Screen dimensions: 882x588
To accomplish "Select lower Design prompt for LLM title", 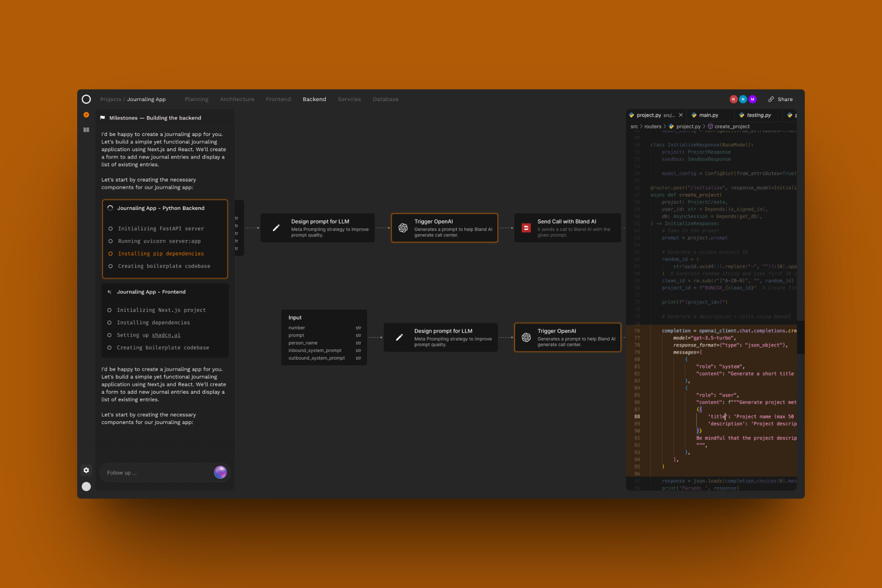I will tap(443, 331).
